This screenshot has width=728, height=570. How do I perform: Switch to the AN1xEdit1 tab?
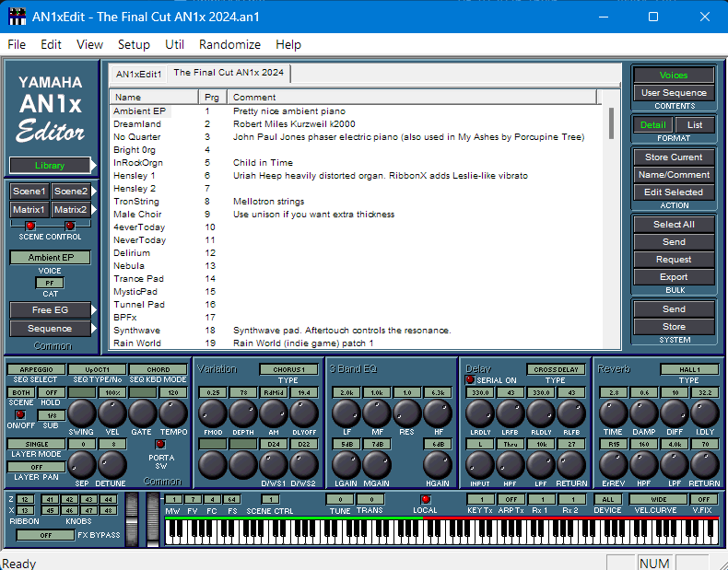pyautogui.click(x=139, y=75)
